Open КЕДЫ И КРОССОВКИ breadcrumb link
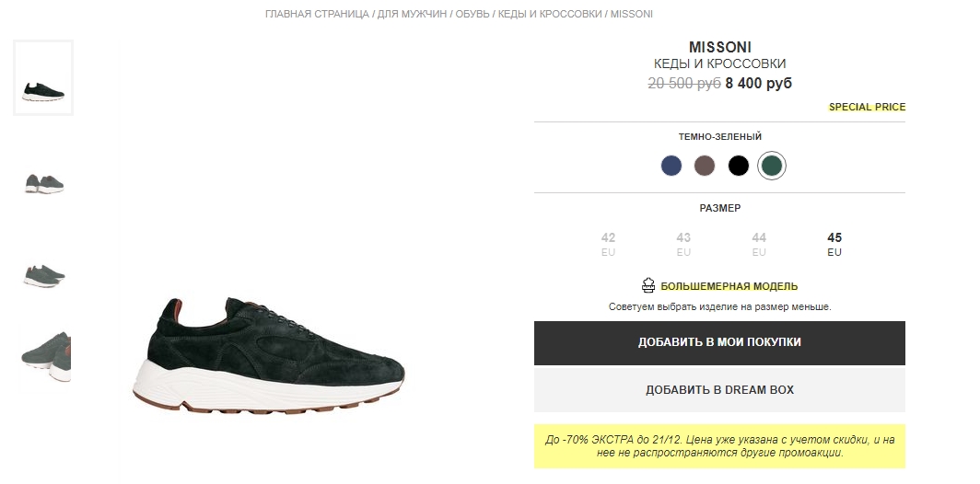This screenshot has width=980, height=484. (x=550, y=14)
